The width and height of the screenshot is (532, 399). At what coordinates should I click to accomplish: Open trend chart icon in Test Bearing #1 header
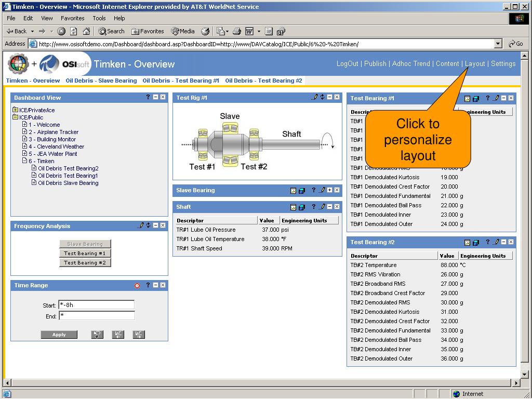[467, 99]
